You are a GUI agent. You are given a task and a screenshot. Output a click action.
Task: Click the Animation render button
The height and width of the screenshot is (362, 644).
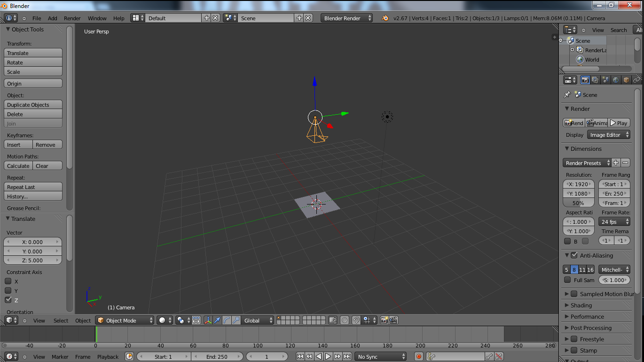(x=597, y=123)
